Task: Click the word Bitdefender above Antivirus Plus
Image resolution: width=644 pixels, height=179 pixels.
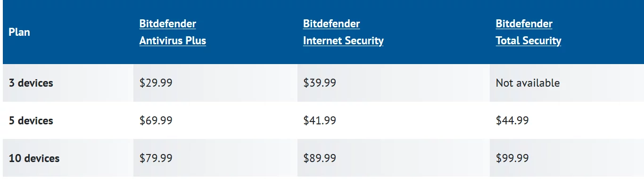Action: point(168,24)
